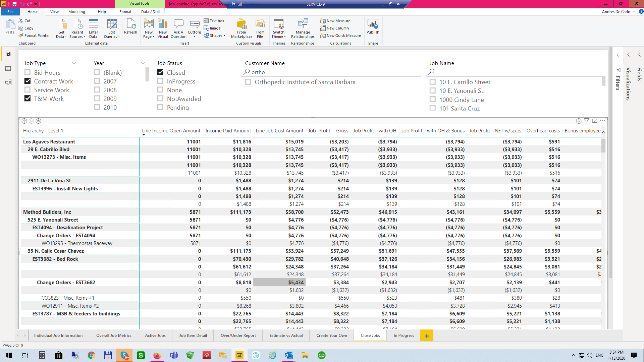
Task: Expand the Job Type slicer dropdown
Action: (x=74, y=63)
